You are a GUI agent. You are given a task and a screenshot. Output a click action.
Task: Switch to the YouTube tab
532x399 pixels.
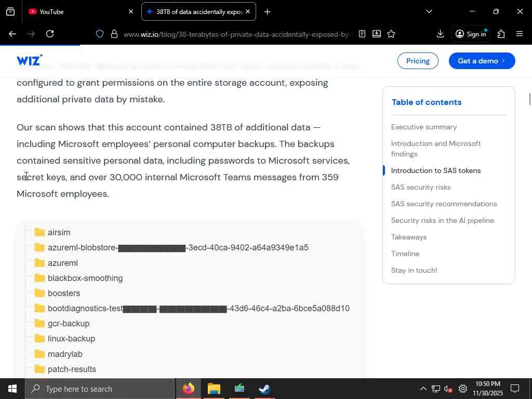coord(81,11)
